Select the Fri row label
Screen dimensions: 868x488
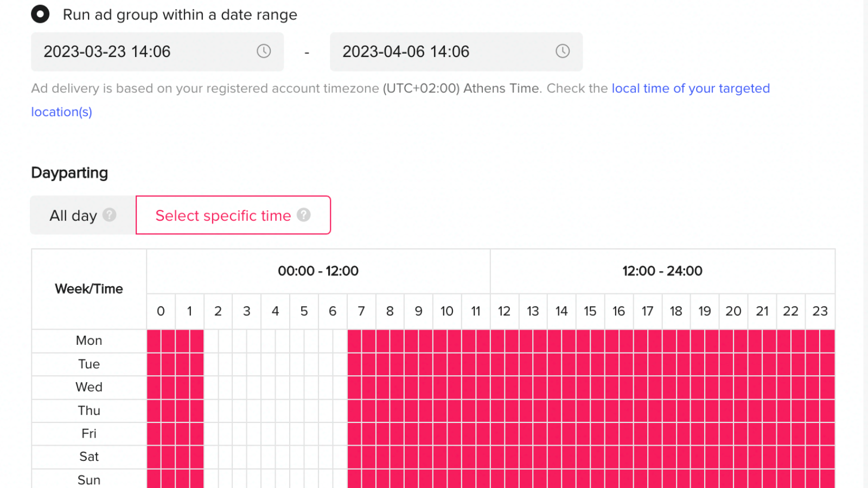click(x=89, y=434)
